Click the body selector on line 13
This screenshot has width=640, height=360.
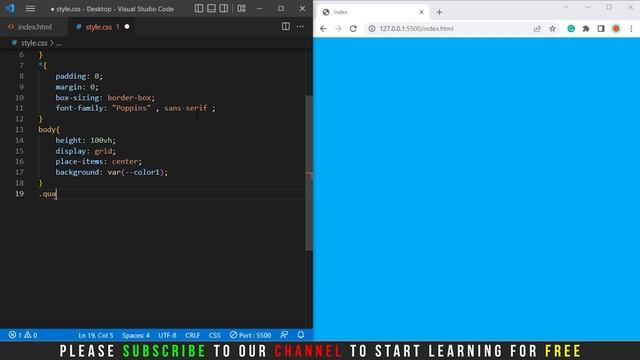click(x=47, y=129)
